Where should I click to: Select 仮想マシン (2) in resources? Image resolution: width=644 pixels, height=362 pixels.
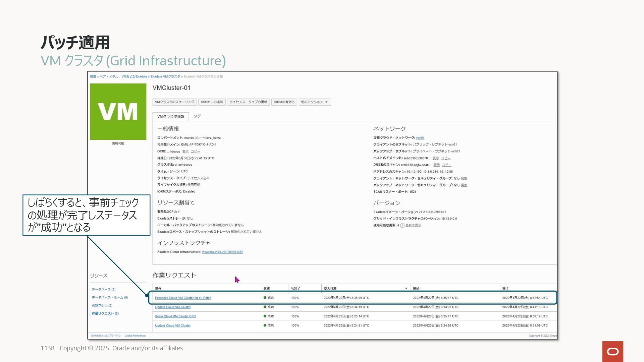102,306
